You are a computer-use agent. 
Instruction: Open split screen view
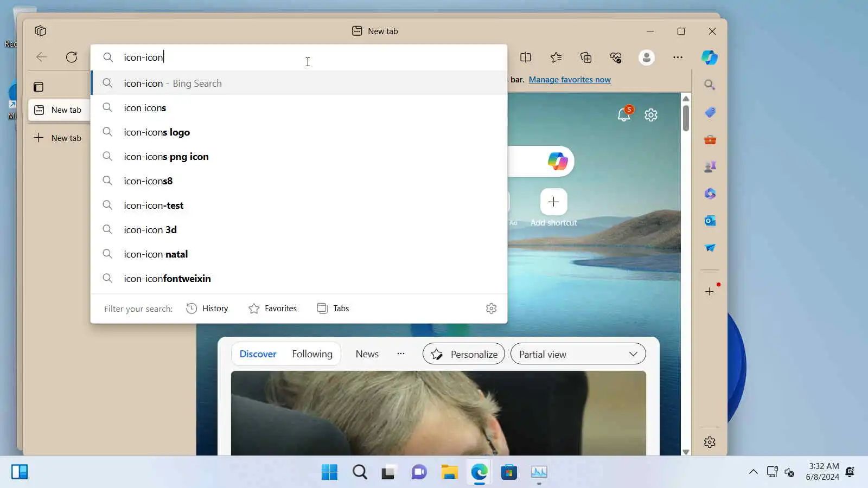(x=526, y=57)
